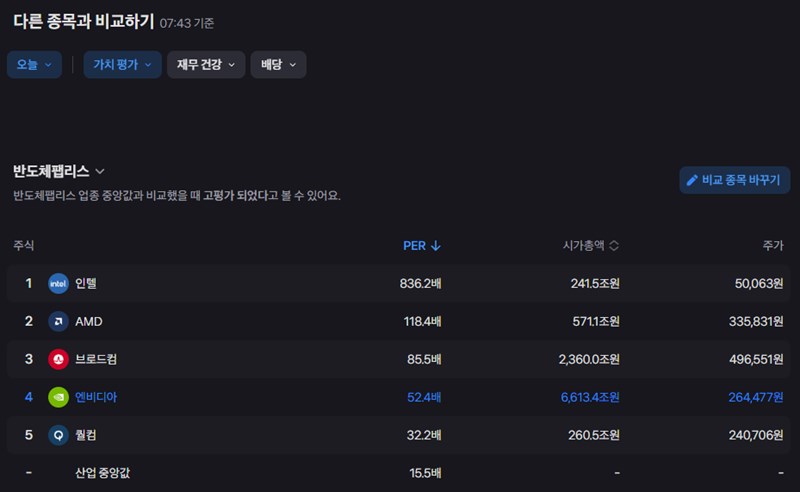Open the 오늘 period dropdown

(34, 65)
